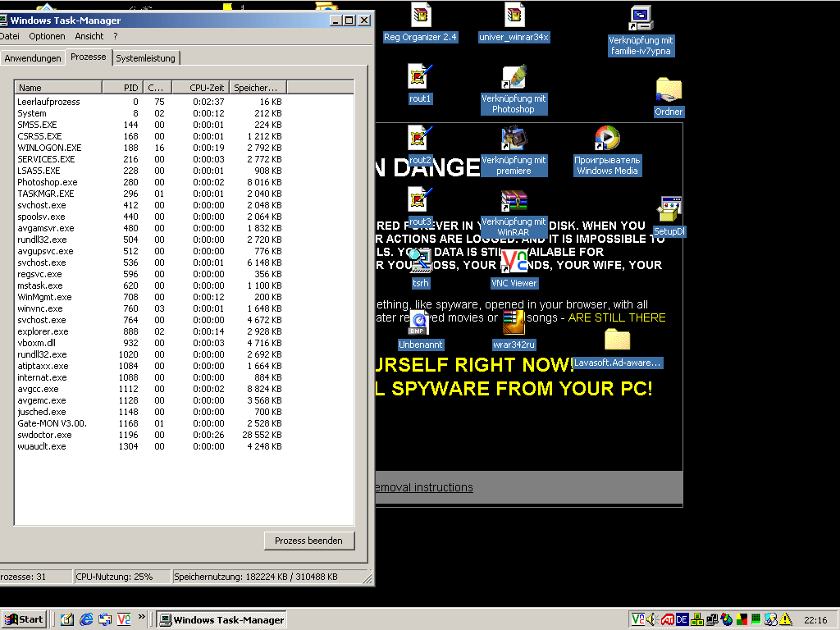Click the DE keyboard language indicator
Viewport: 840px width, 630px height.
(682, 619)
